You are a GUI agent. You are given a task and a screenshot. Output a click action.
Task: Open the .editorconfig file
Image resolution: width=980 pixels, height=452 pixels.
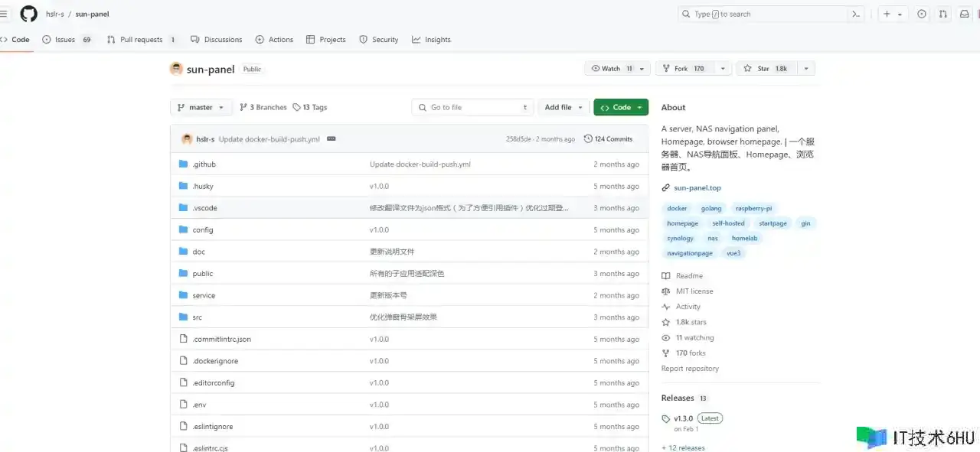[x=214, y=382]
